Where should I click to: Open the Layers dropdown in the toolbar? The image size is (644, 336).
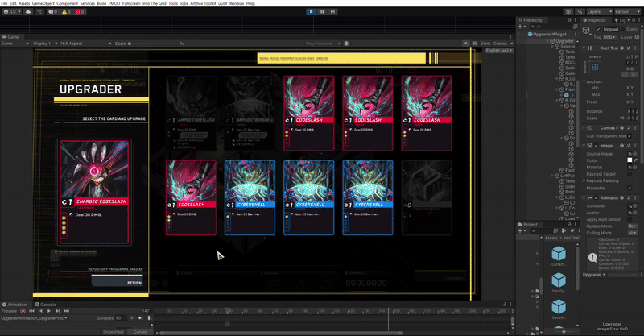click(x=596, y=12)
